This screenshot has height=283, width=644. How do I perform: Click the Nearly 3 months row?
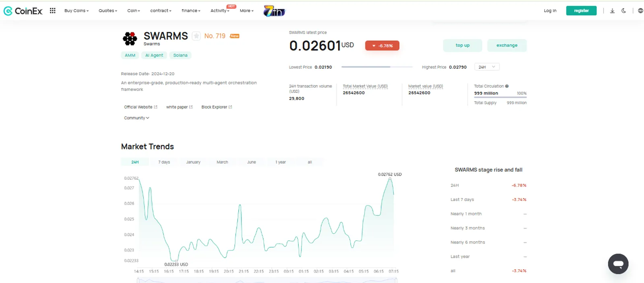tap(488, 228)
